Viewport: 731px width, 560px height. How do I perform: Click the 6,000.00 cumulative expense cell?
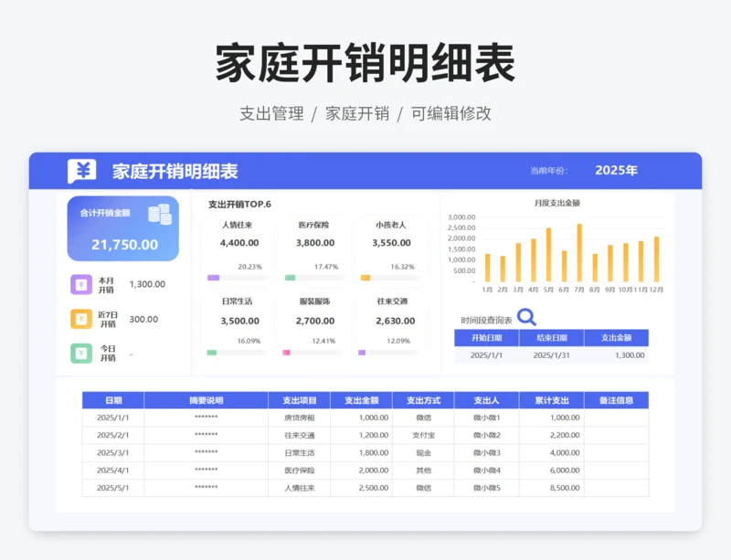552,470
